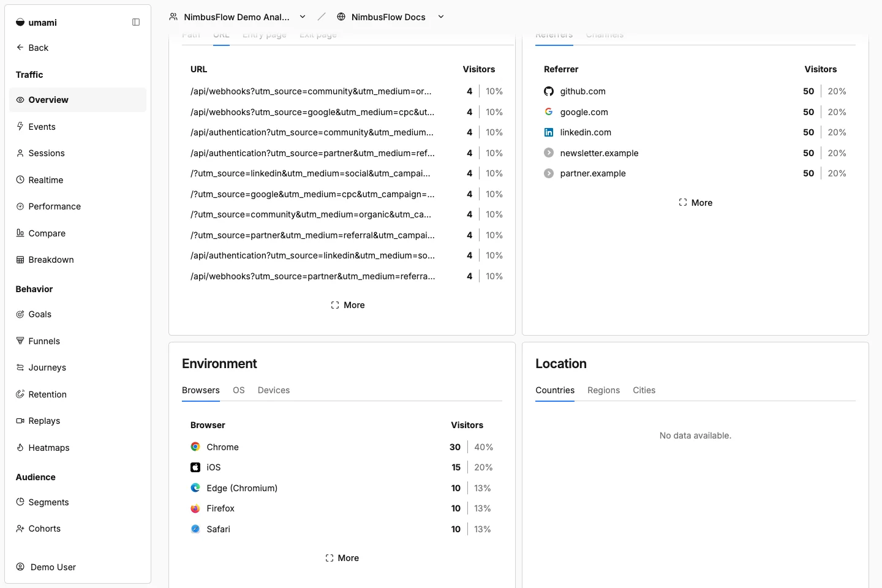
Task: Select the Countries tab
Action: tap(555, 390)
